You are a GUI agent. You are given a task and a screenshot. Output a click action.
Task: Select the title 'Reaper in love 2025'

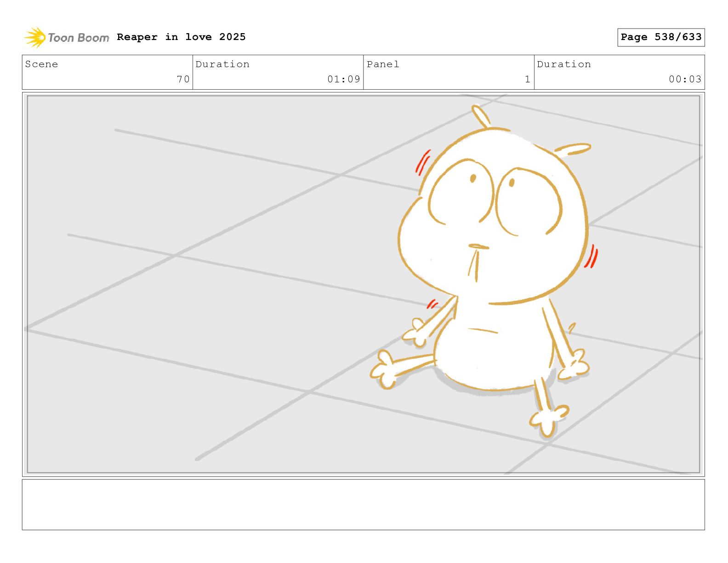(x=181, y=37)
